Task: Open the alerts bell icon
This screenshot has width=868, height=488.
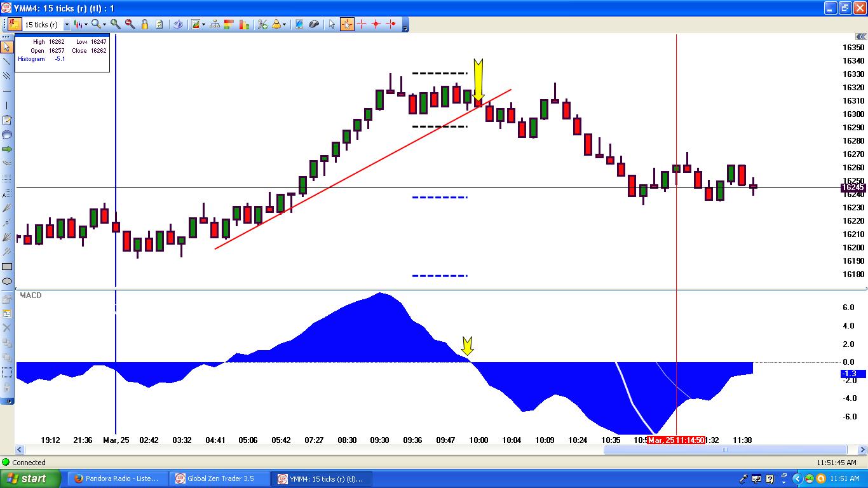Action: 276,25
